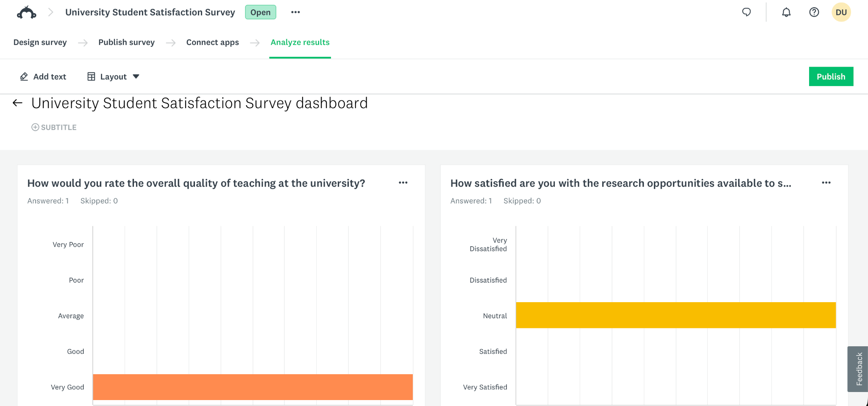The image size is (868, 406).
Task: Go back using the left arrow
Action: pos(17,103)
